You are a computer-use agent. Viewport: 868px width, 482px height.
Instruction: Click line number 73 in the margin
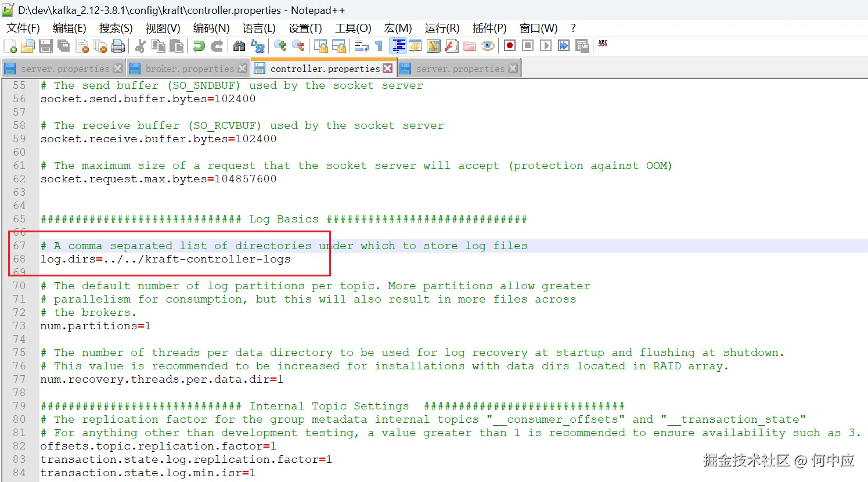click(x=19, y=326)
